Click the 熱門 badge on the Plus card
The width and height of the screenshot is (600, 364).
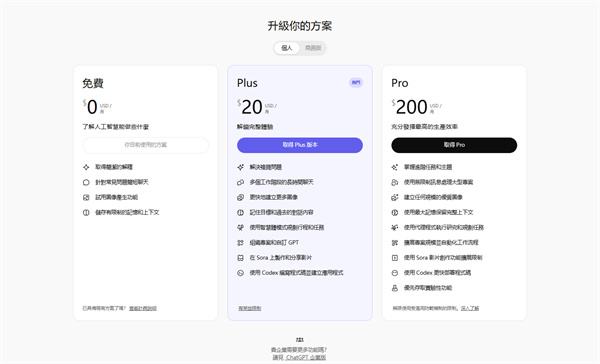click(x=356, y=83)
